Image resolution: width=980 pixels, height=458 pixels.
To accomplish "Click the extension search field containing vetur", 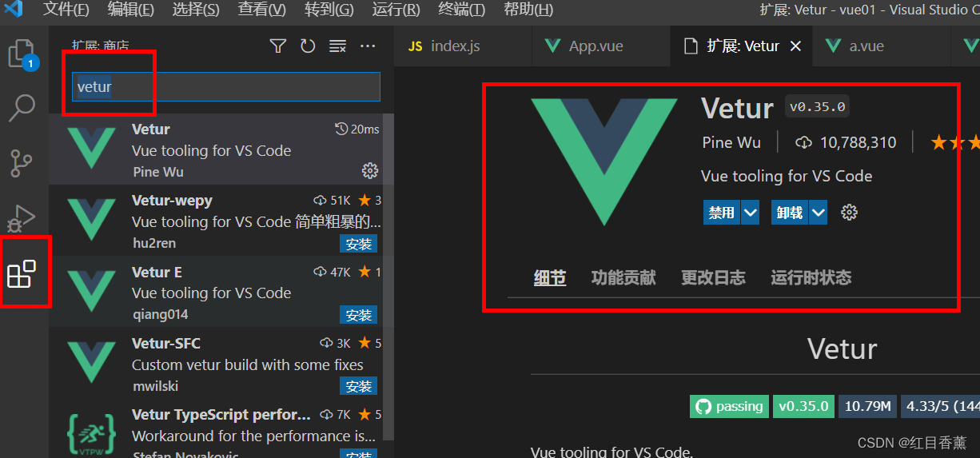I will tap(226, 87).
